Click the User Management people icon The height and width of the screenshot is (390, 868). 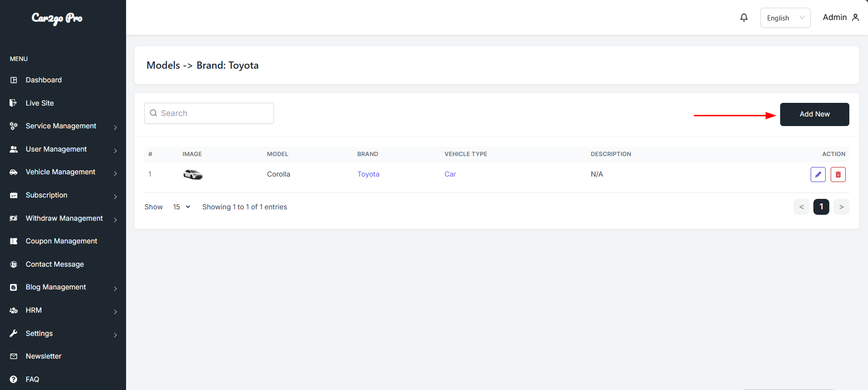pyautogui.click(x=14, y=149)
